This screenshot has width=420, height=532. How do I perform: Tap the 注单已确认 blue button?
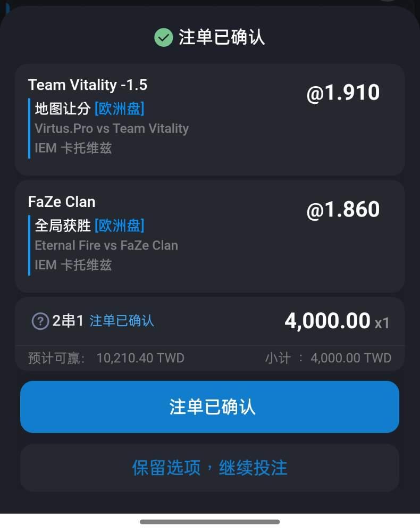click(209, 407)
